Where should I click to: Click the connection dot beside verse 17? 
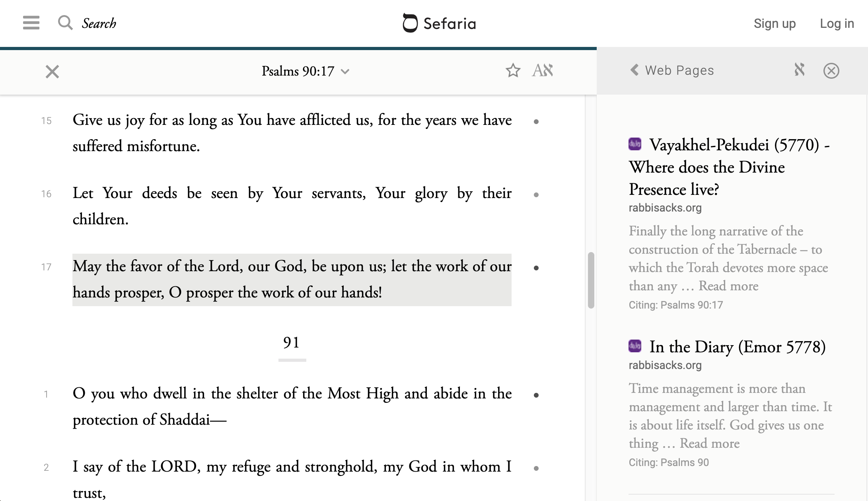click(536, 268)
